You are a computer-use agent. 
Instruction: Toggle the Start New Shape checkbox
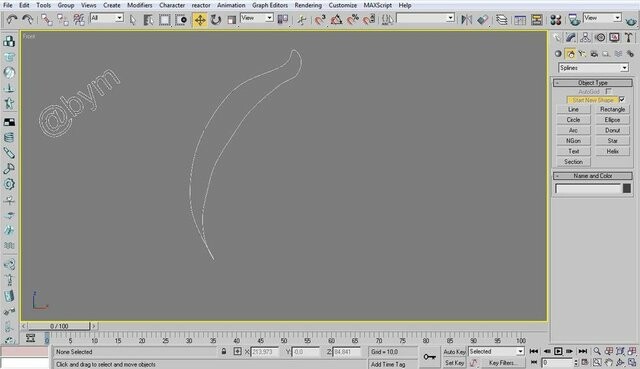[622, 100]
